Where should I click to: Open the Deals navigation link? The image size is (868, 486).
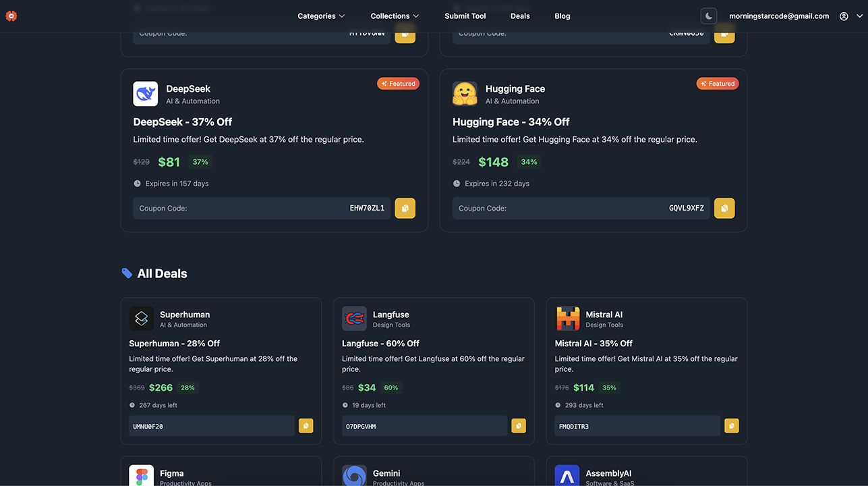520,16
